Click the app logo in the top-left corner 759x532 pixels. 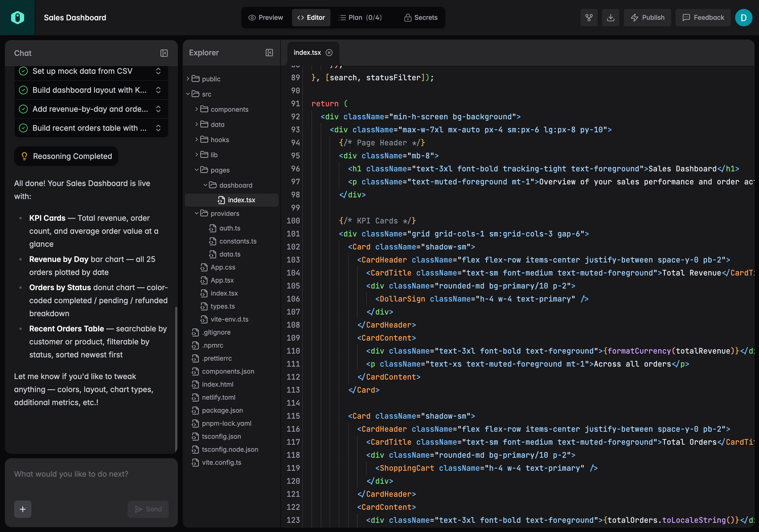click(17, 18)
